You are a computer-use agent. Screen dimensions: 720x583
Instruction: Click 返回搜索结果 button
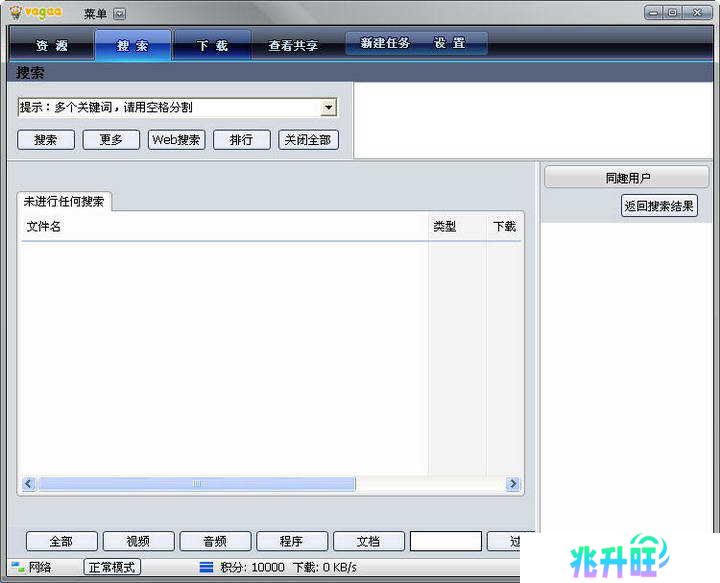(x=659, y=206)
